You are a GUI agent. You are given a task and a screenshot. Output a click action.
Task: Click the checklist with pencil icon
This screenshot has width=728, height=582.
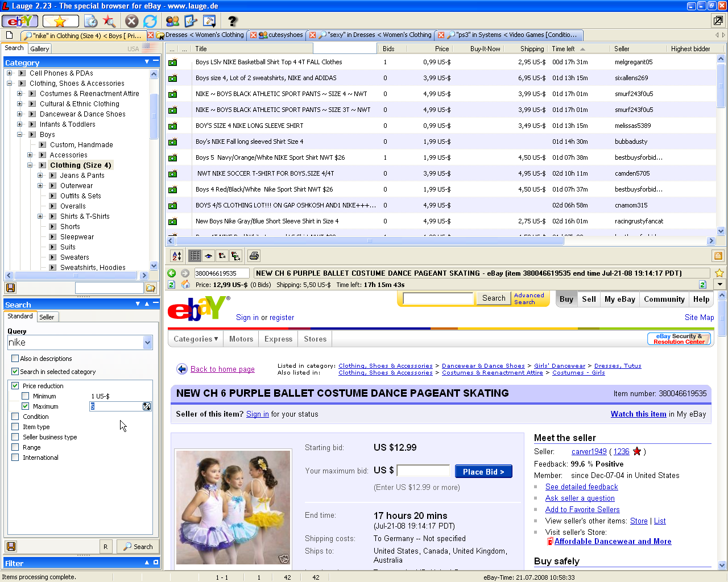click(191, 22)
